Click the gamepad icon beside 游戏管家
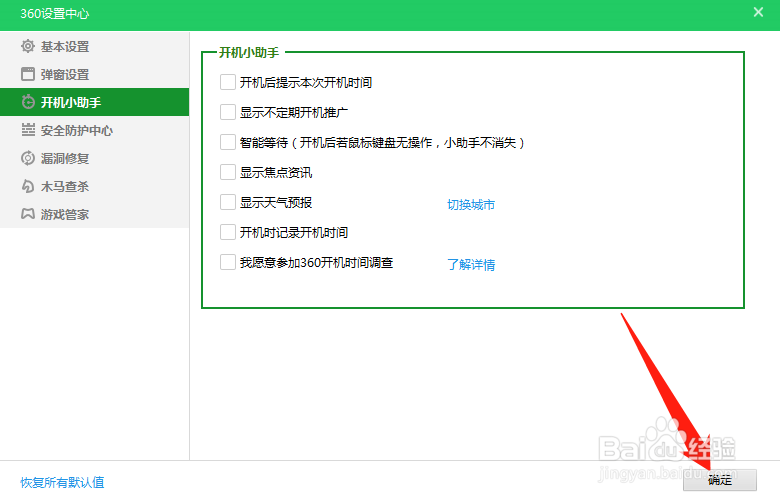The width and height of the screenshot is (780, 500). pyautogui.click(x=28, y=214)
